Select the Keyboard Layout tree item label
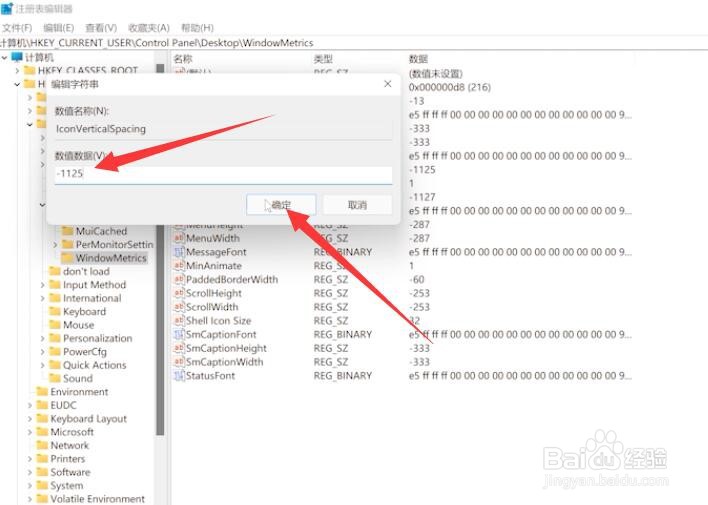Image resolution: width=708 pixels, height=505 pixels. pos(88,419)
